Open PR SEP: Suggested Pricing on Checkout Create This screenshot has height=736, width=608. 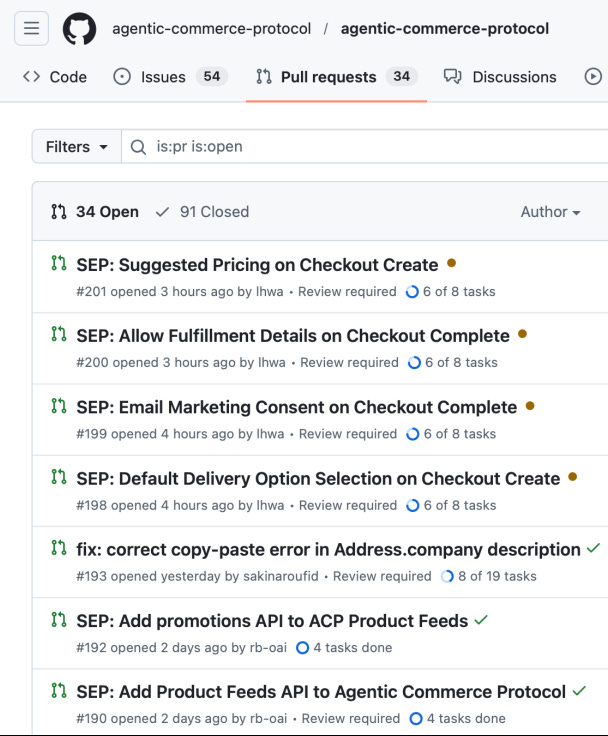257,265
